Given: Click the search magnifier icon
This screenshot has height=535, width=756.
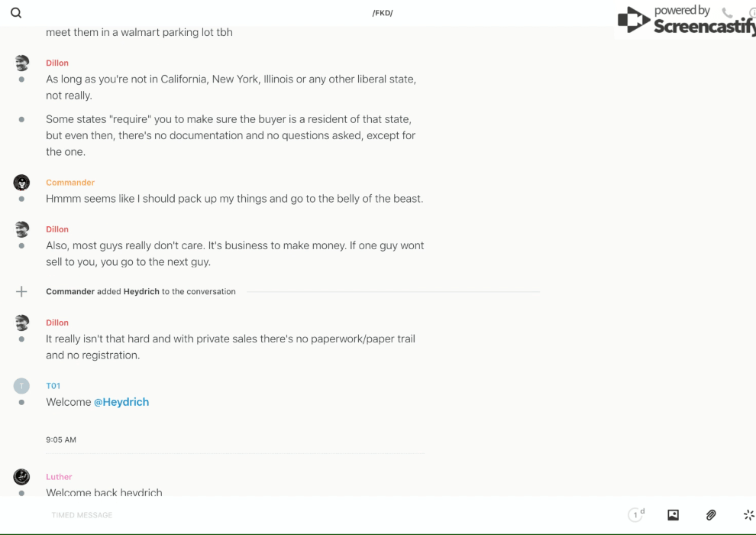Looking at the screenshot, I should click(x=16, y=13).
